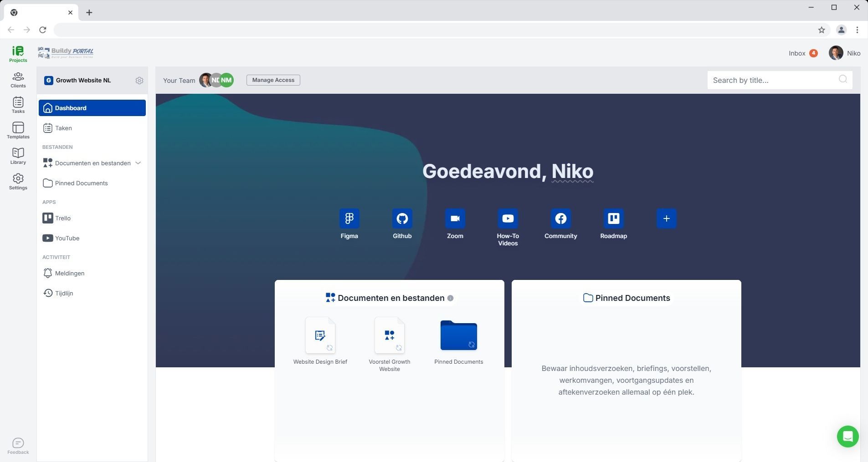Go to Clients in left navigation
The image size is (868, 462).
pyautogui.click(x=18, y=80)
